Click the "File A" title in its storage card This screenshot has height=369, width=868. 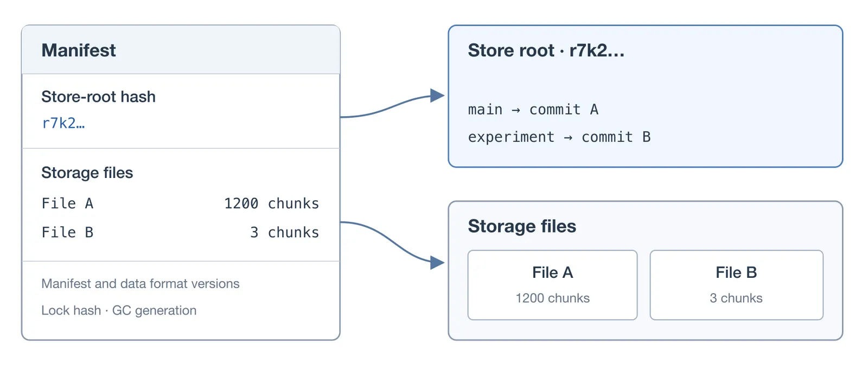(x=552, y=272)
